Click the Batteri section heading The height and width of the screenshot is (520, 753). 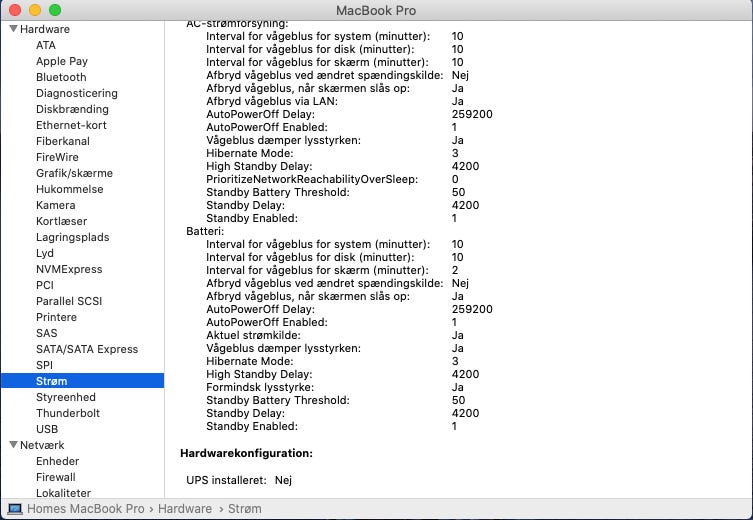click(x=205, y=231)
